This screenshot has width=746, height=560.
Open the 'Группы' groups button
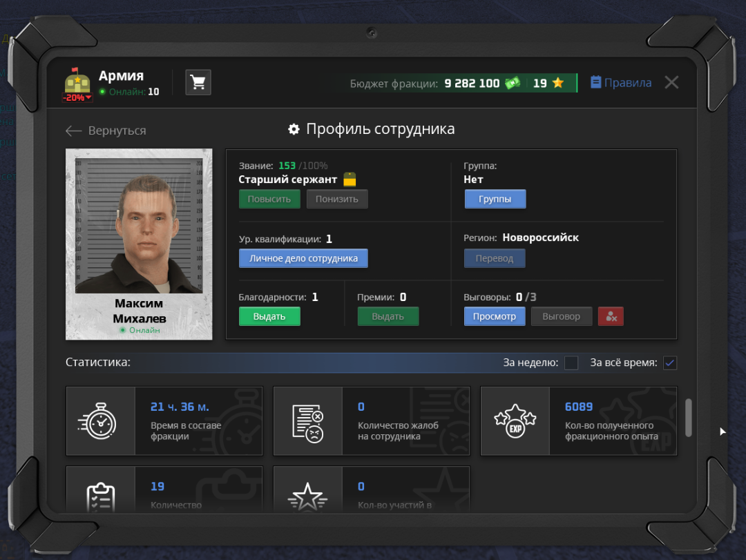(495, 199)
